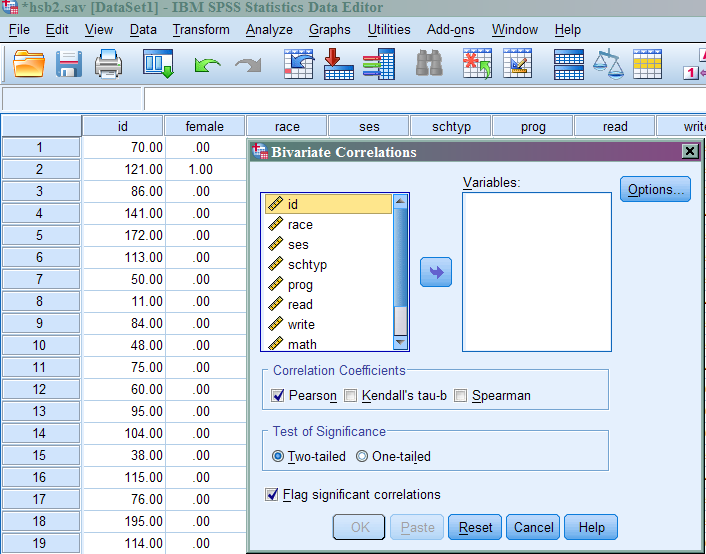Click the race column header

[287, 126]
